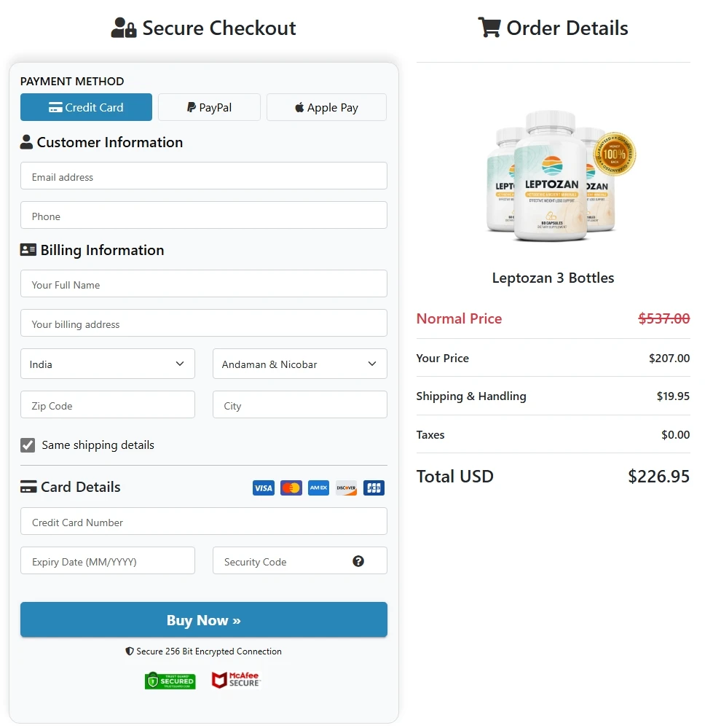Open the Andaman & Nicobar state dropdown
Viewport: 713px width, 728px height.
299,364
